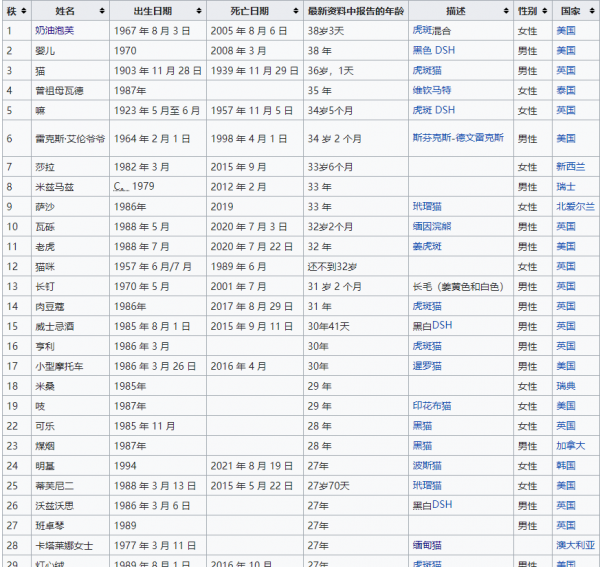Screen dimensions: 600x567
Task: Open the 韩国 country link
Action: tap(566, 466)
